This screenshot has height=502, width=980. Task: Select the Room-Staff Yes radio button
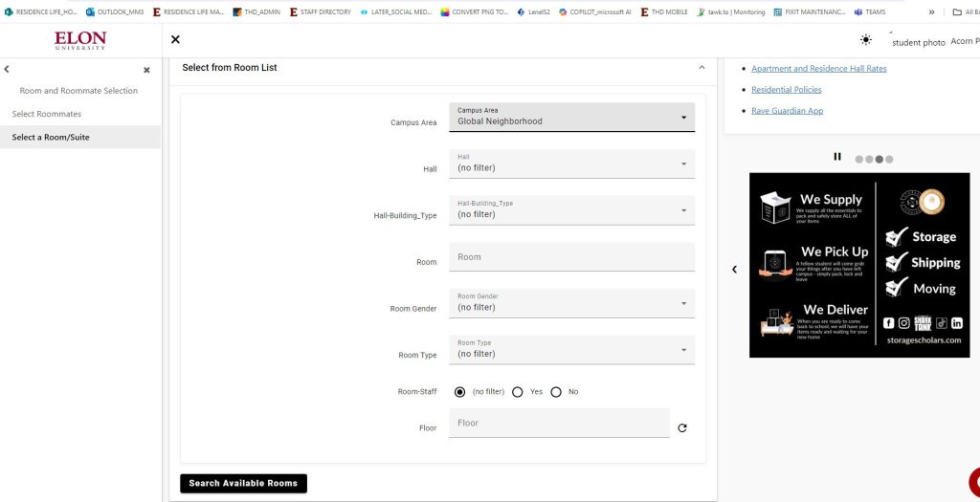[x=518, y=392]
